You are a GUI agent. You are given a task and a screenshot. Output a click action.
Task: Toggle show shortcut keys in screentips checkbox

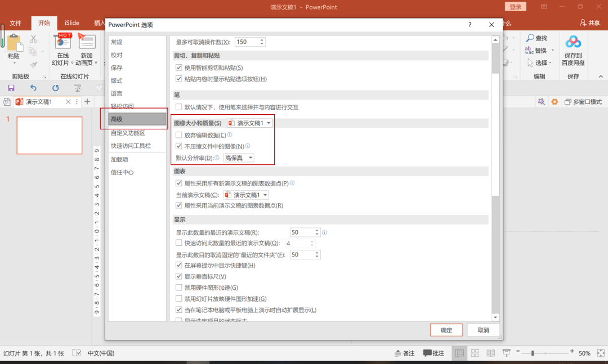click(x=179, y=265)
